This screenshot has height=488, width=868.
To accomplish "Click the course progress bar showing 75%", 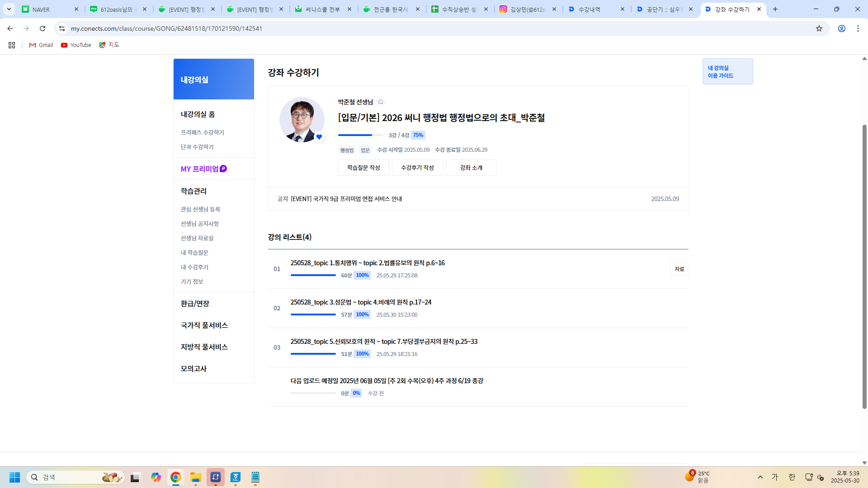I will [360, 135].
